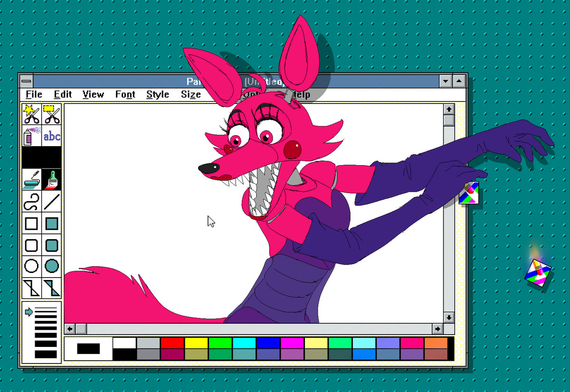This screenshot has height=392, width=570.
Task: Open the Style menu
Action: pyautogui.click(x=157, y=94)
